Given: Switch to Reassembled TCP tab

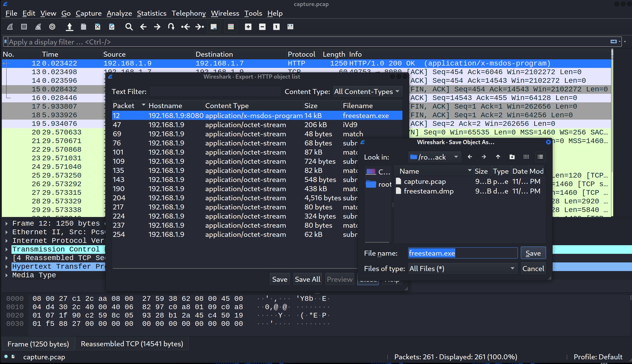Looking at the screenshot, I should (132, 344).
